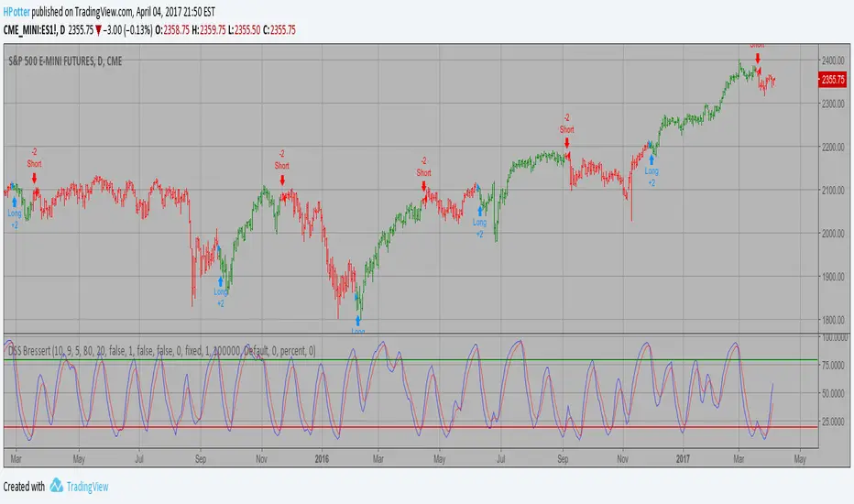Click the Mar label just after 2016
Viewport: 854px width, 504px height.
tap(378, 459)
